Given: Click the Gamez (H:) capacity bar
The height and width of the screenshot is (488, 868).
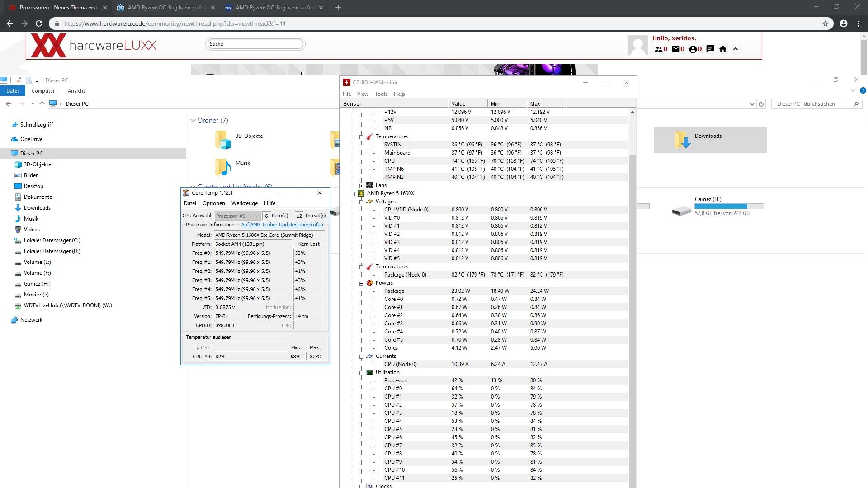Looking at the screenshot, I should click(x=730, y=206).
